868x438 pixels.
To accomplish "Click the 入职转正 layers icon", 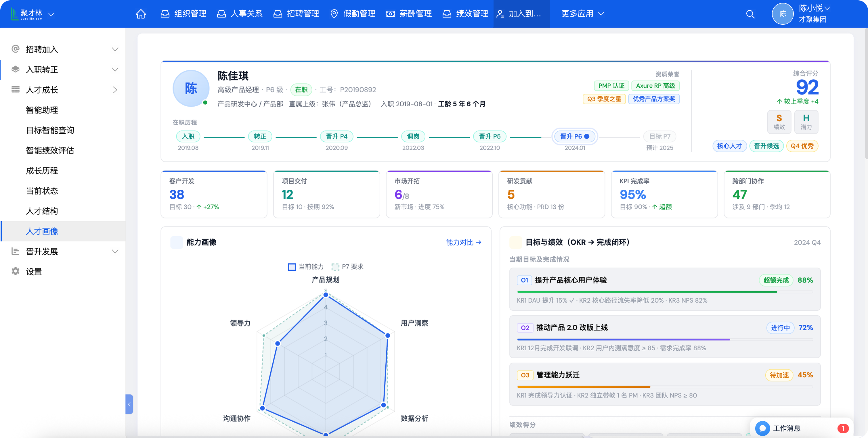I will click(16, 69).
